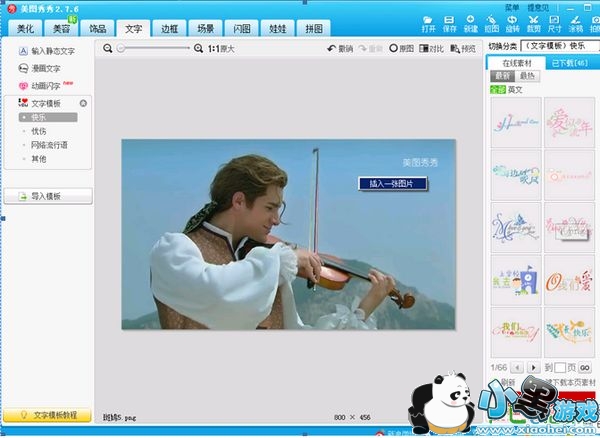Viewport: 600px width, 438px height.
Task: Switch to the 场景 tab
Action: coord(205,29)
